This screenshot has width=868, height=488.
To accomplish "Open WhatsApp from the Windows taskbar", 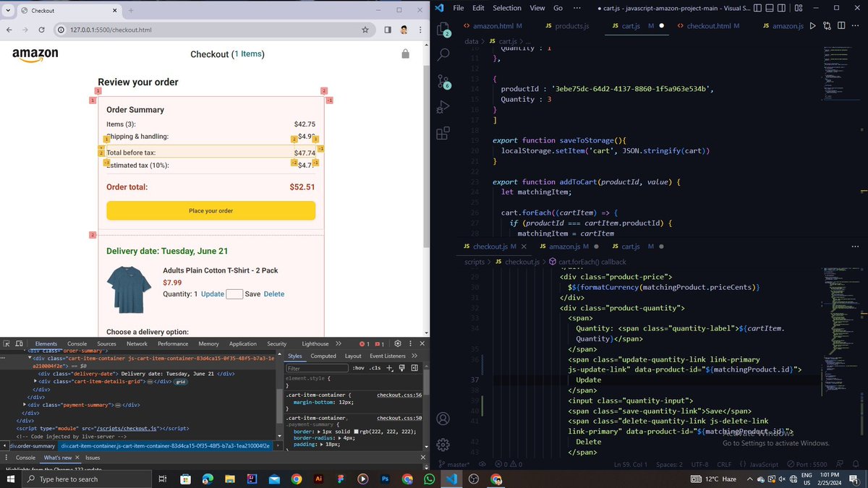I will 430,479.
